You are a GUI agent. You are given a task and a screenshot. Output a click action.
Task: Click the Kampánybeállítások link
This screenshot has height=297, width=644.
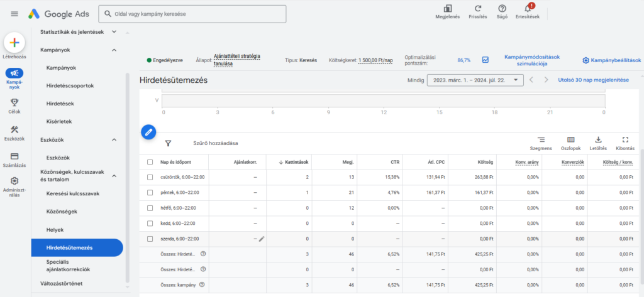(x=611, y=60)
